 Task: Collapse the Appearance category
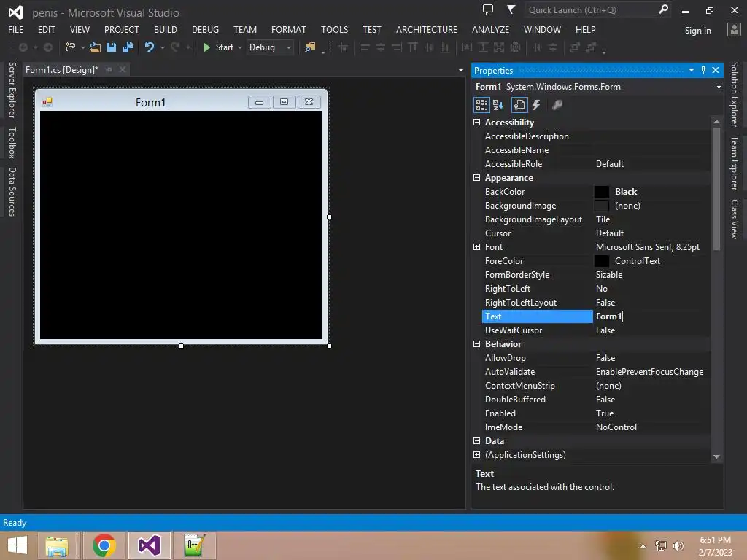[x=476, y=178]
